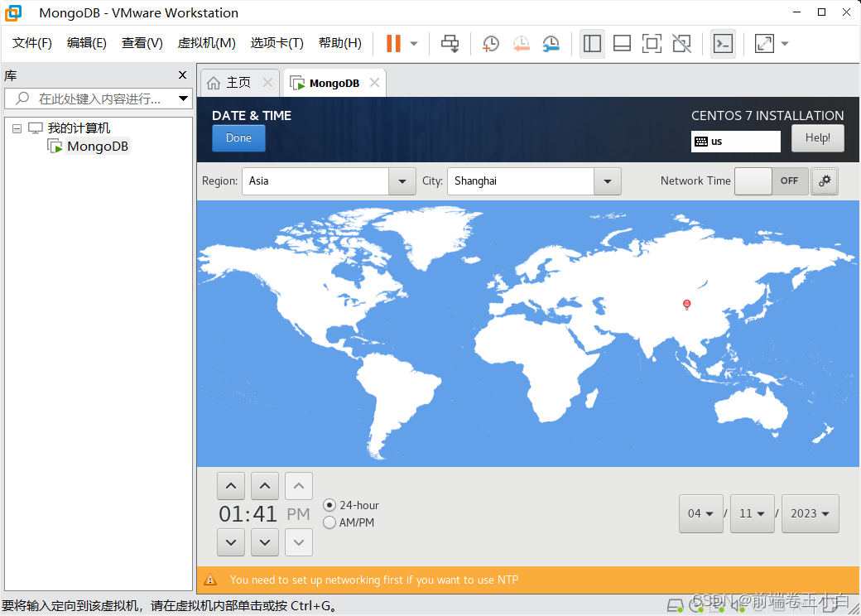861x616 pixels.
Task: Open the 选项卡(T) menu
Action: coord(277,43)
